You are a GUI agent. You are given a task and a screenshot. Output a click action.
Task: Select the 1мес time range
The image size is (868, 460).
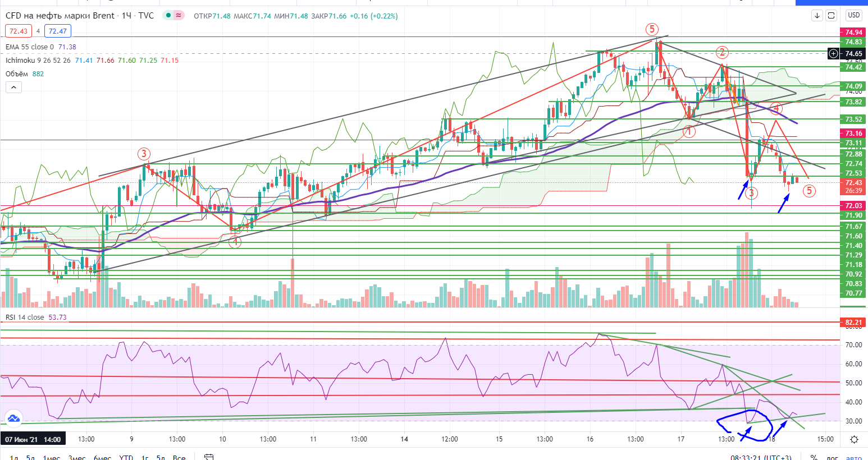click(51, 457)
